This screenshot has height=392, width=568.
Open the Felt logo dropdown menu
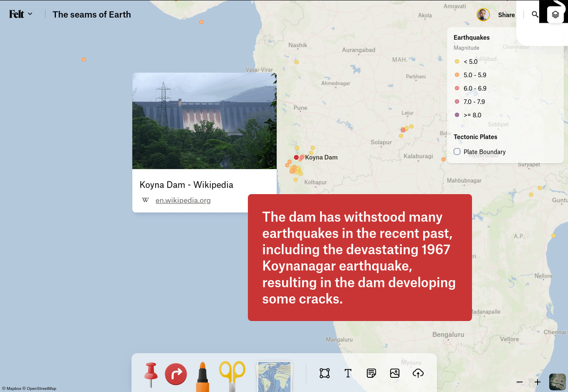click(x=21, y=14)
